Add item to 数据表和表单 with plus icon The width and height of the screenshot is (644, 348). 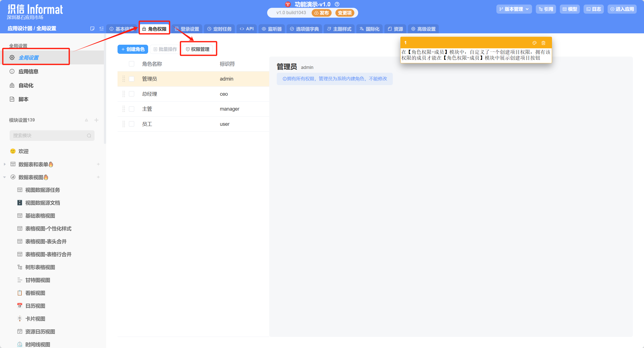98,164
